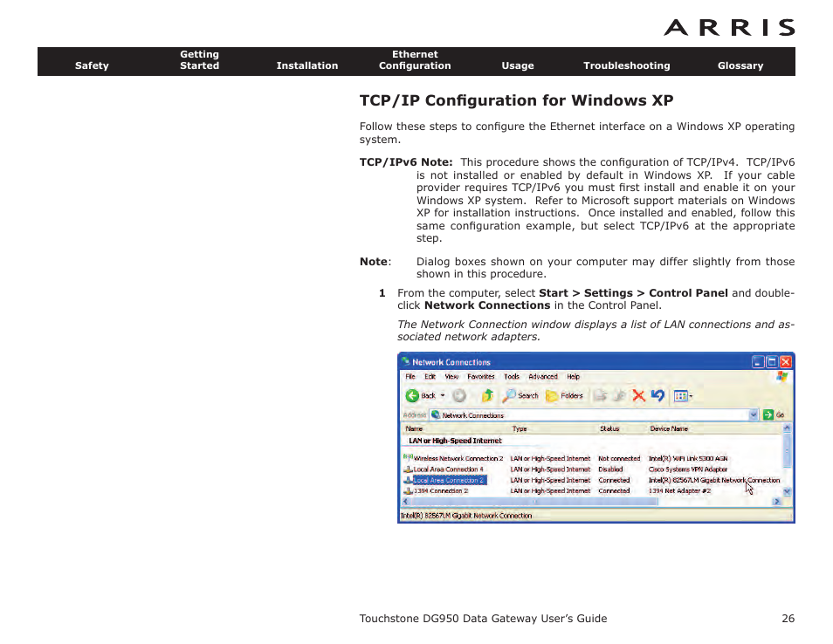Open the Edit menu
The width and height of the screenshot is (833, 644).
click(x=430, y=376)
